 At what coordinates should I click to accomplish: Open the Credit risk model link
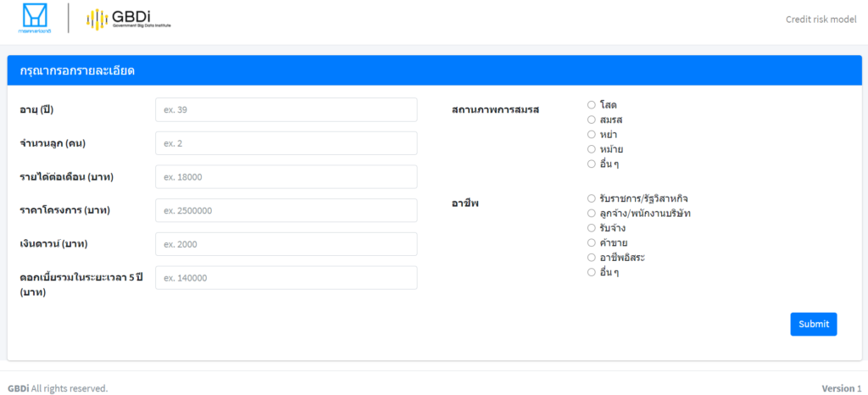coord(821,19)
